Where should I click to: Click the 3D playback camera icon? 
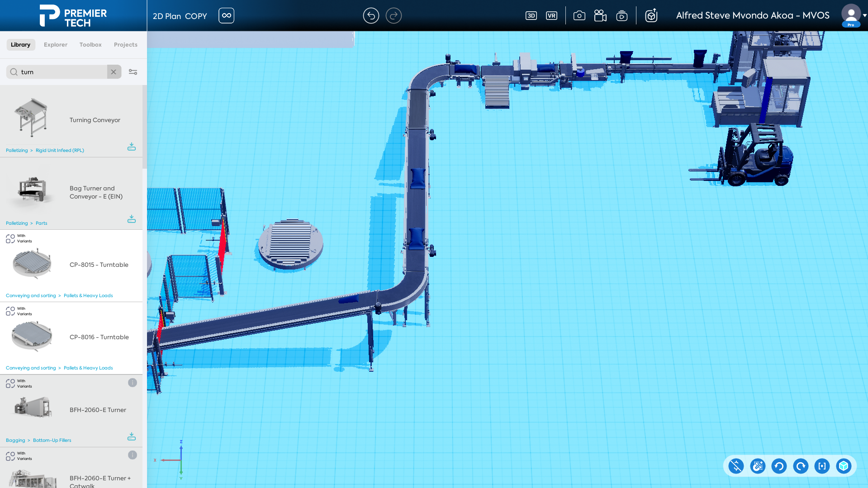622,16
